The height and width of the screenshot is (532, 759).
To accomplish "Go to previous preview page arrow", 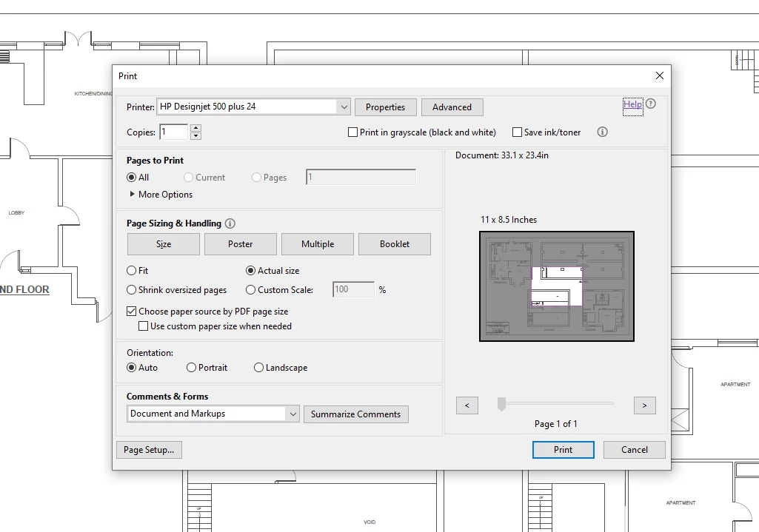I will [x=467, y=405].
